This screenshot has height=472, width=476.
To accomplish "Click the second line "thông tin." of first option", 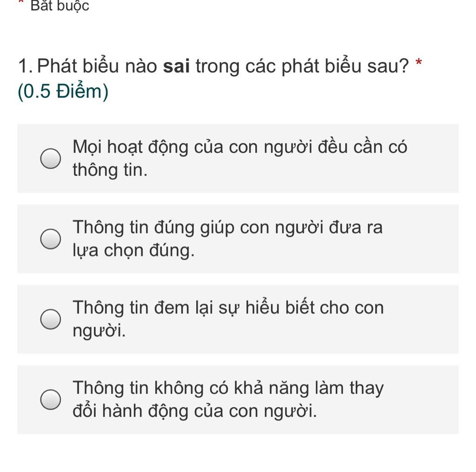I will tap(110, 170).
